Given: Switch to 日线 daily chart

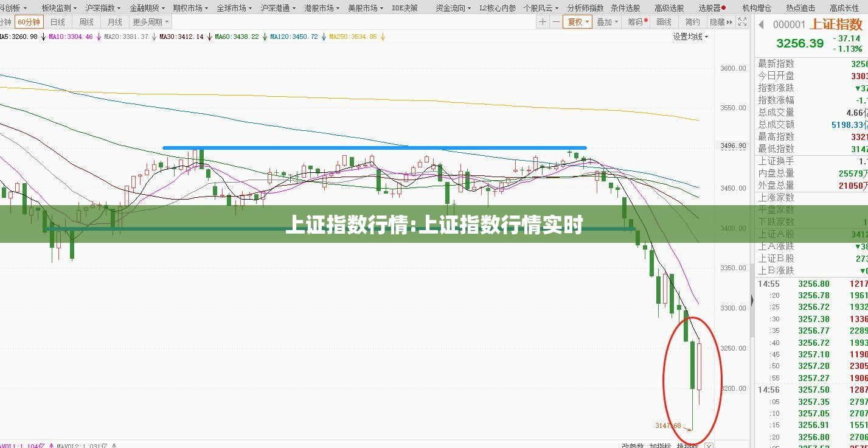Looking at the screenshot, I should (58, 22).
